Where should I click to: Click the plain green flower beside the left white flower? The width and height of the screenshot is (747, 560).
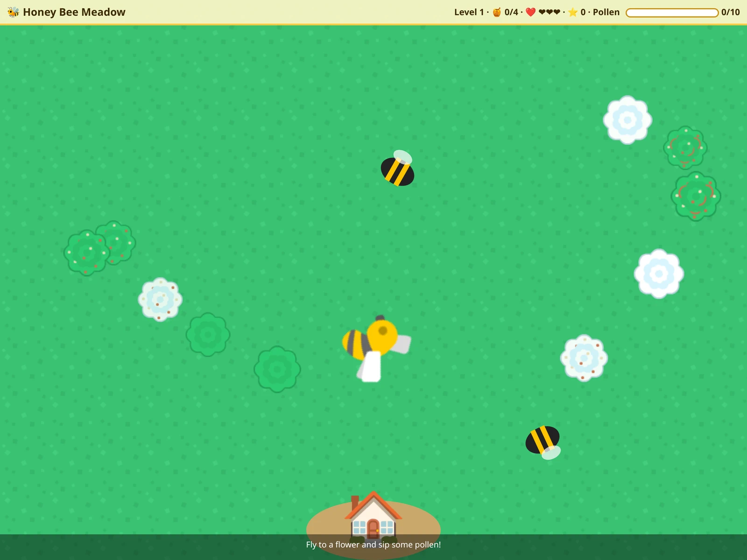pyautogui.click(x=208, y=335)
